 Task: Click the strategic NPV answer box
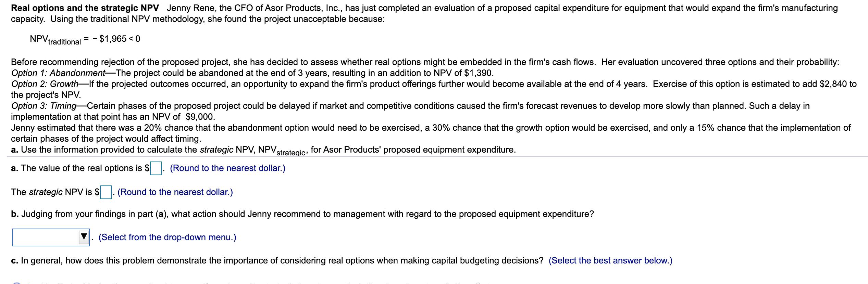tap(105, 192)
